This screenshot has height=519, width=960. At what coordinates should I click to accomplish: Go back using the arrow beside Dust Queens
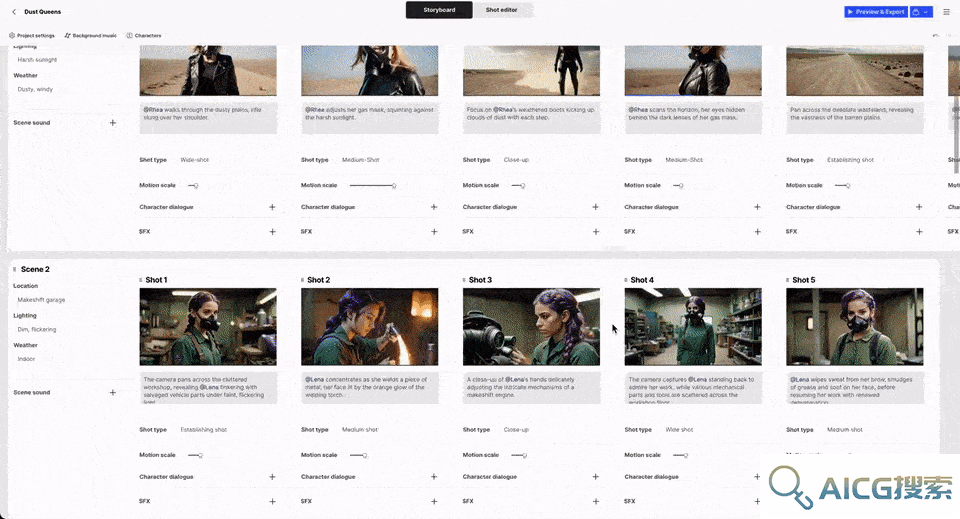14,12
